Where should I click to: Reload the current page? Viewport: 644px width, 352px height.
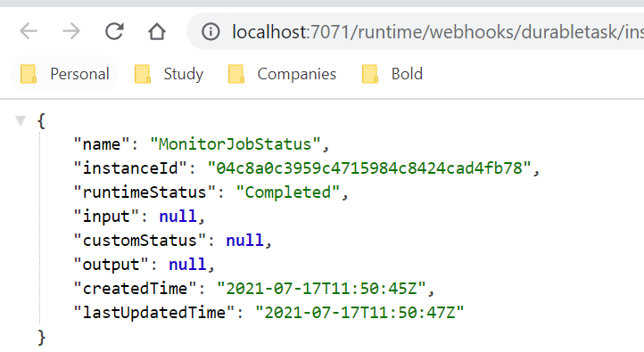tap(114, 31)
